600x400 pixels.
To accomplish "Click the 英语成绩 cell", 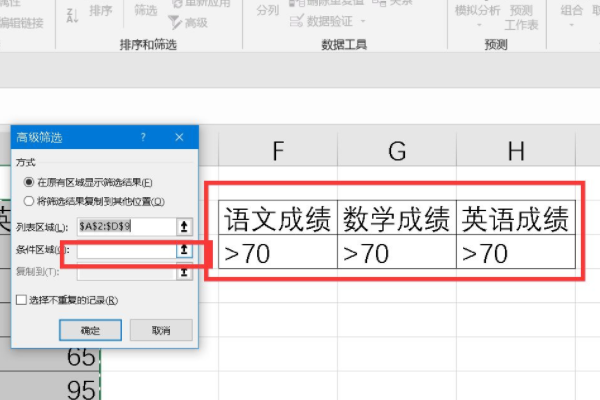I will click(x=516, y=217).
